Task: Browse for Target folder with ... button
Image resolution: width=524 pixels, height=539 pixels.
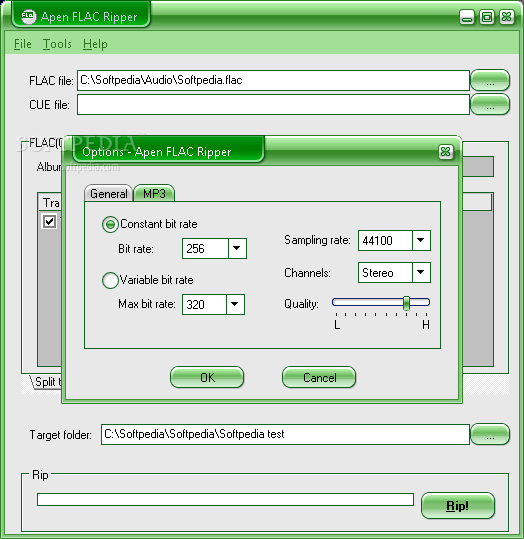Action: click(x=490, y=434)
